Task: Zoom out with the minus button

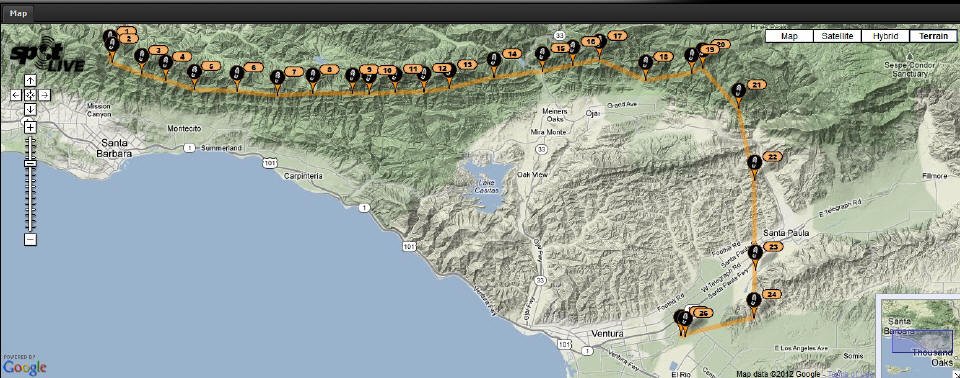Action: (x=30, y=240)
